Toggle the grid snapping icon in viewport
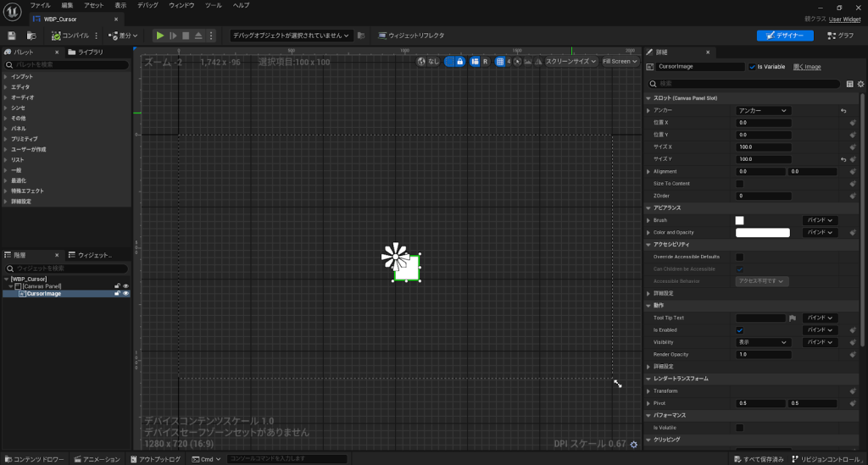 tap(500, 61)
